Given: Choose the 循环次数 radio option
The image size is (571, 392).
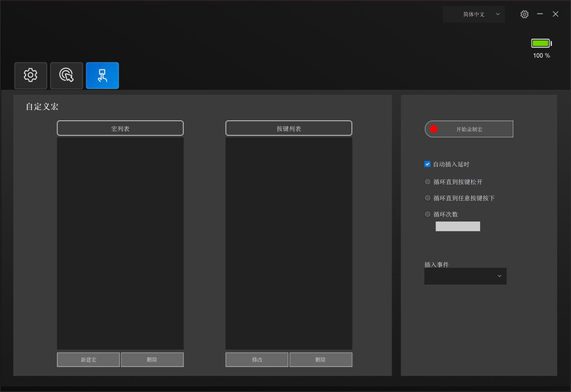Looking at the screenshot, I should [428, 214].
